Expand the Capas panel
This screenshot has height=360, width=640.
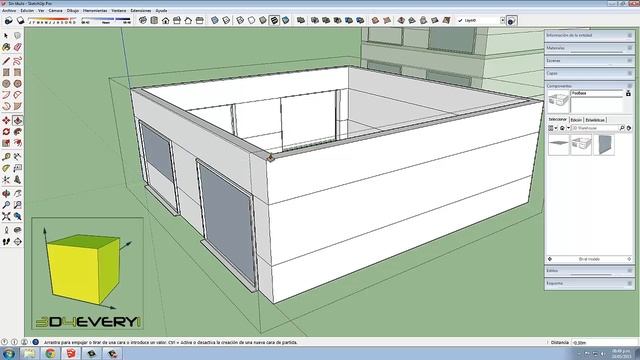(x=589, y=73)
